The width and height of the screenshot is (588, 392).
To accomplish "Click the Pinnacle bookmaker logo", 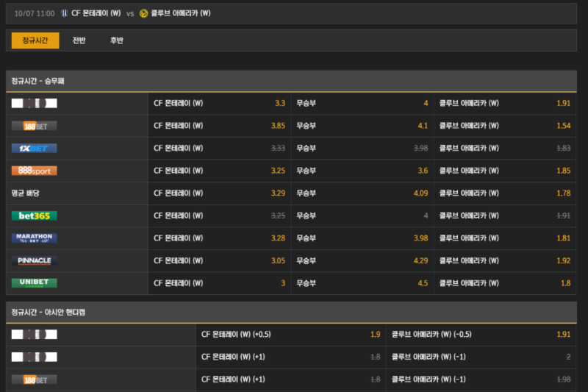I will click(x=35, y=260).
